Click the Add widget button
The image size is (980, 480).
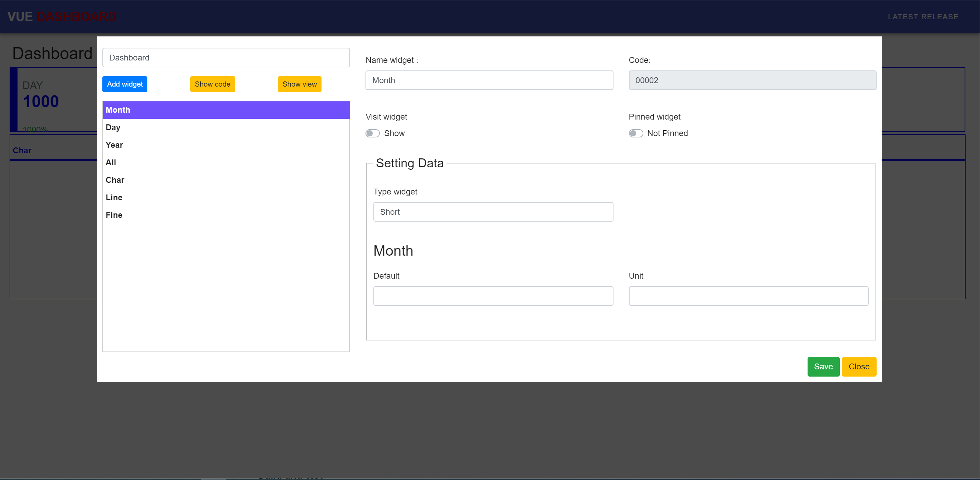pos(124,84)
